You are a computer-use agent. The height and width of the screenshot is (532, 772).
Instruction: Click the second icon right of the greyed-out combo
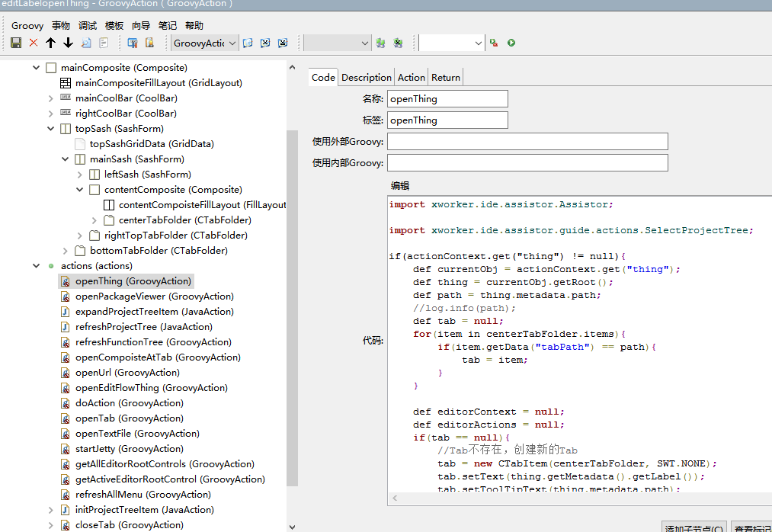[x=399, y=43]
